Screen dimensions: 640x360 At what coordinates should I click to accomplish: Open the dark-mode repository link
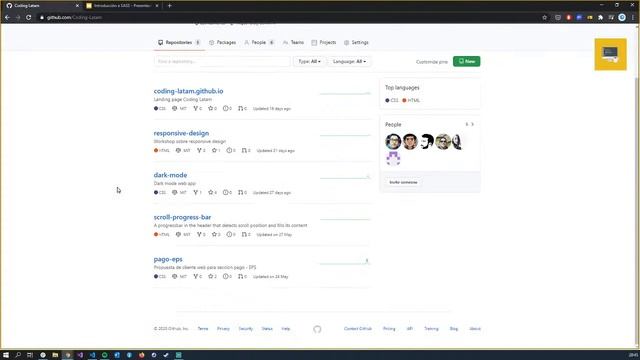(x=170, y=175)
